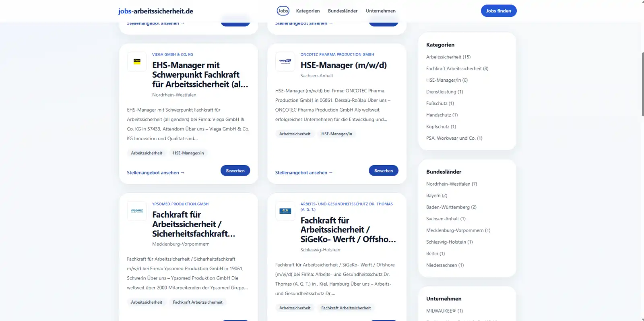Filter by state Mecklenburg-Vorpommern (1)
644x321 pixels.
[458, 230]
